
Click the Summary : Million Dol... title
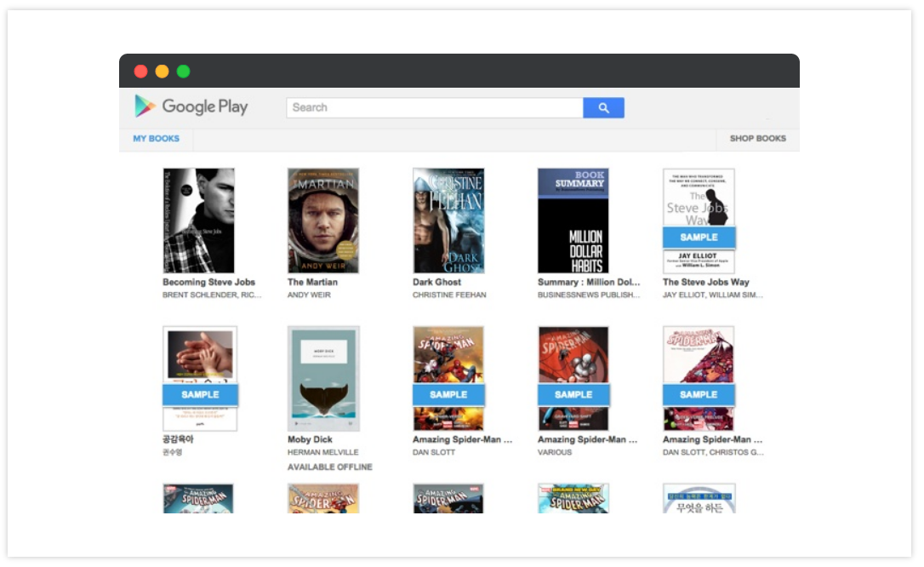point(589,283)
